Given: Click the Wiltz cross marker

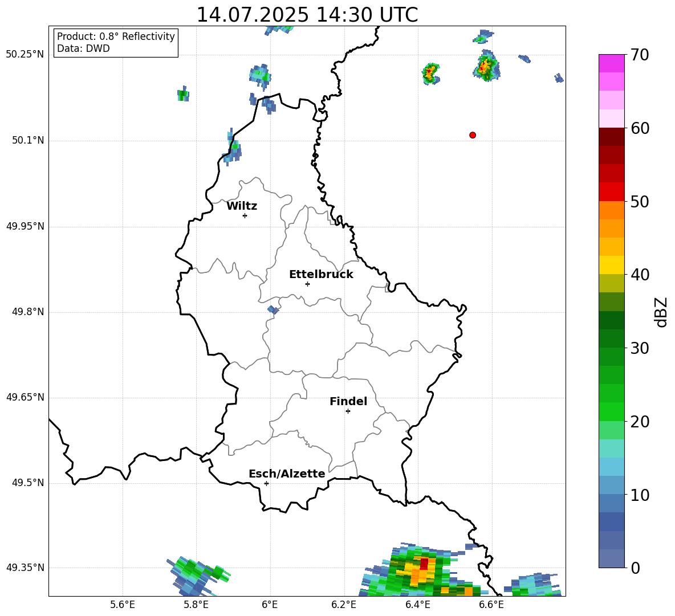Looking at the screenshot, I should (x=245, y=215).
